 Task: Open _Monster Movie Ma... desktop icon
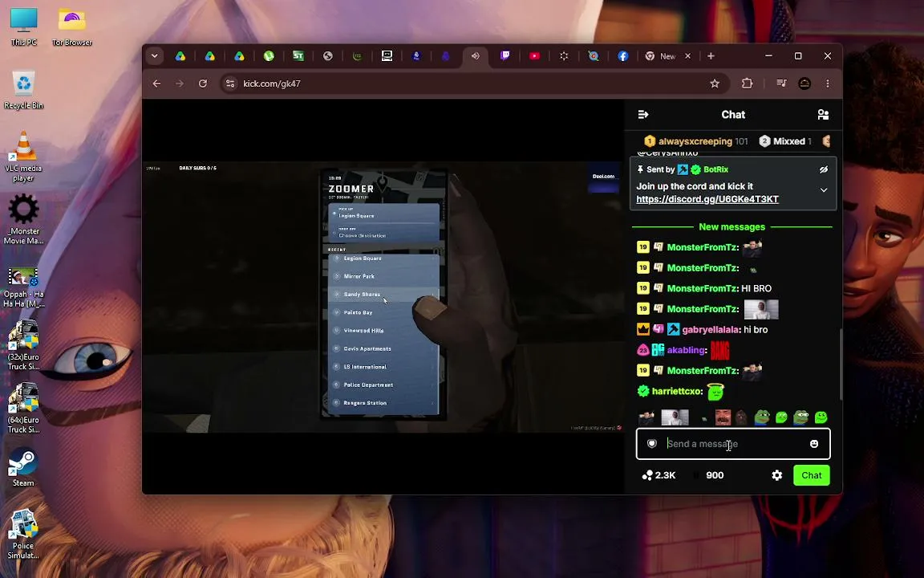tap(23, 219)
